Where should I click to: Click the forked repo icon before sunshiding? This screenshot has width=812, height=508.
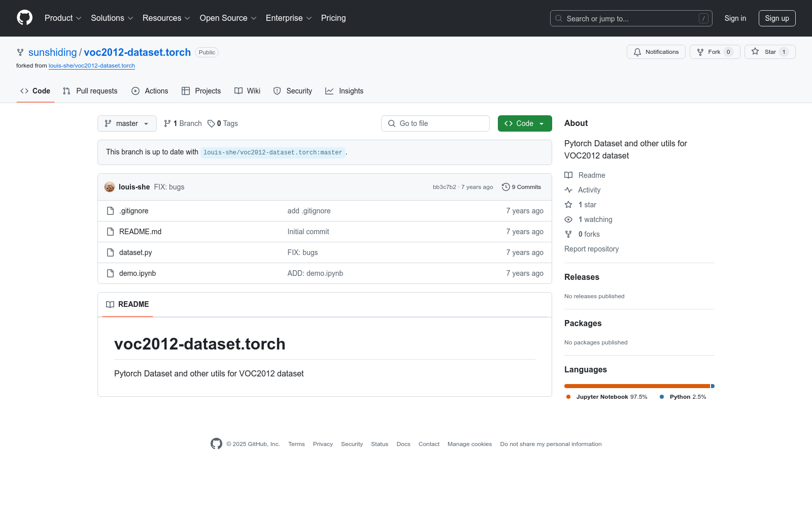(20, 52)
